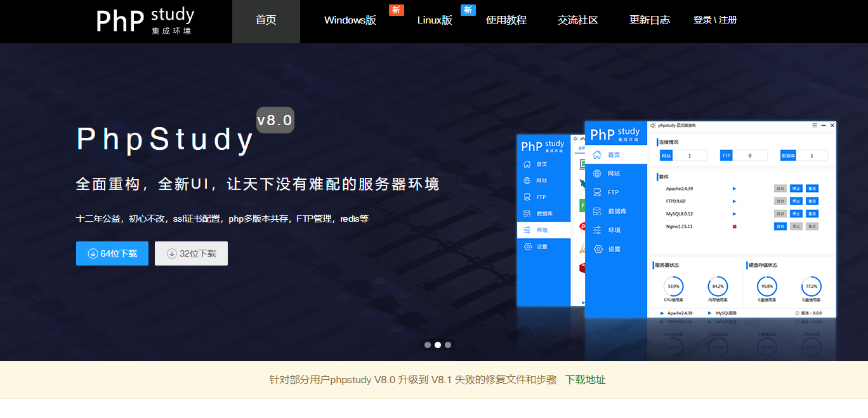Click the 版本：8.0.0 info icon
The height and width of the screenshot is (418, 868).
pos(797,313)
